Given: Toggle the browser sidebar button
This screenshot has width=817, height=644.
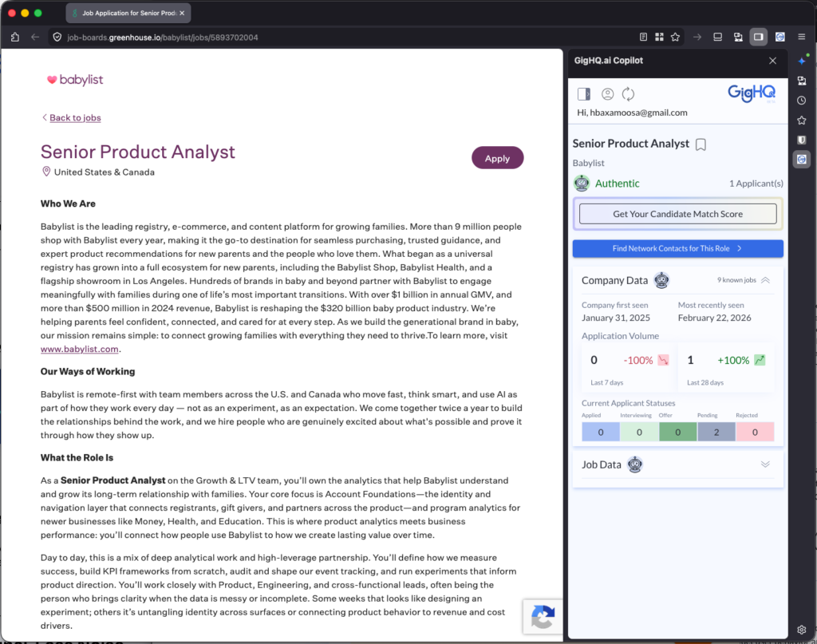Looking at the screenshot, I should tap(758, 37).
